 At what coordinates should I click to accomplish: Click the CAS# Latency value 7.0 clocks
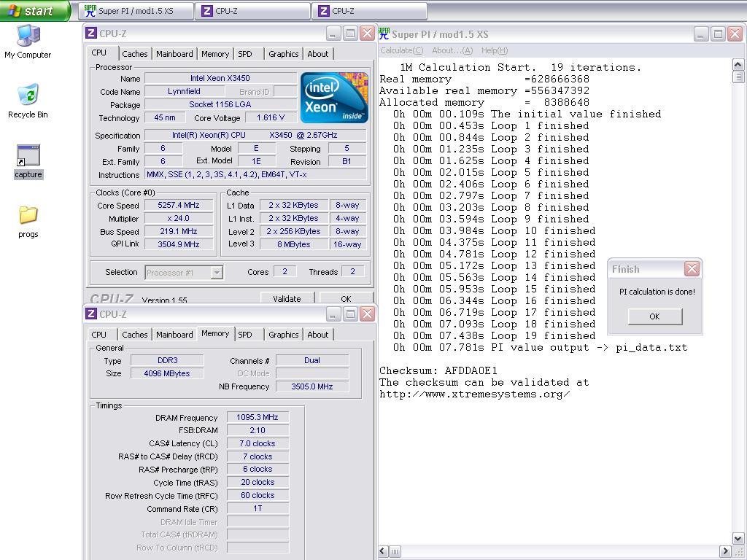258,443
